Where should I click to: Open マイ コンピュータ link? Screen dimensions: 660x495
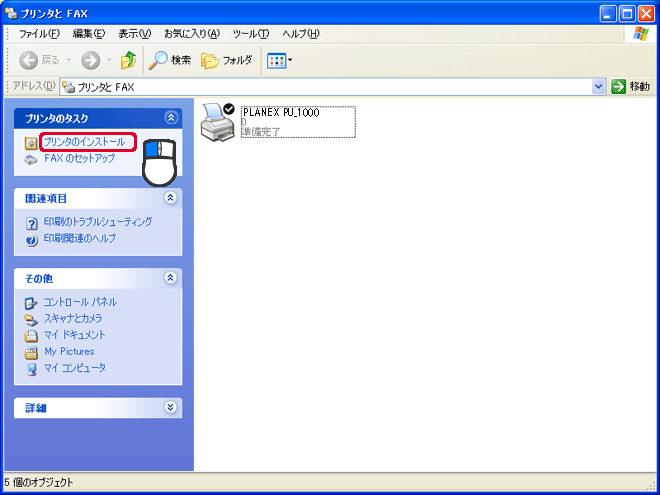pos(75,368)
